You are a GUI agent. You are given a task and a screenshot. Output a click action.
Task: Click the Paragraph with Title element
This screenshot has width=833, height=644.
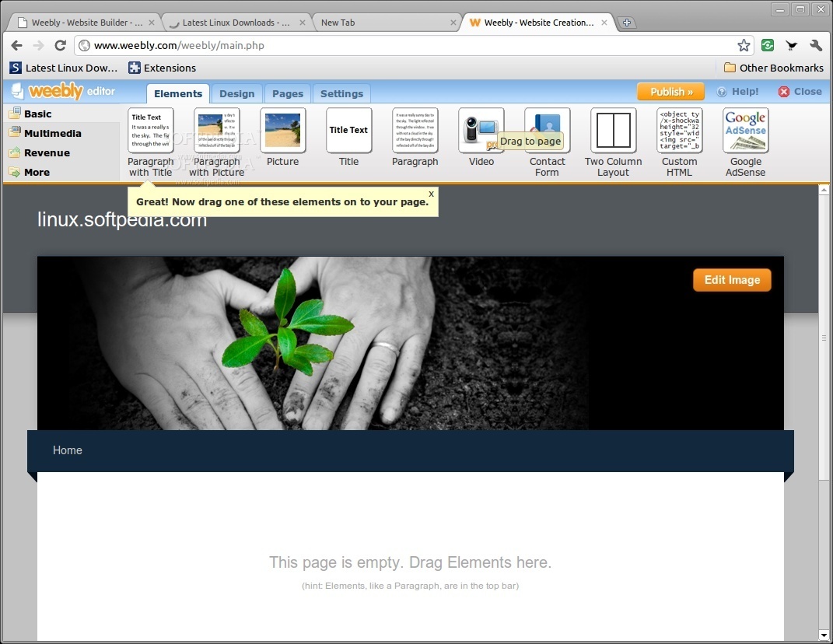pyautogui.click(x=150, y=130)
